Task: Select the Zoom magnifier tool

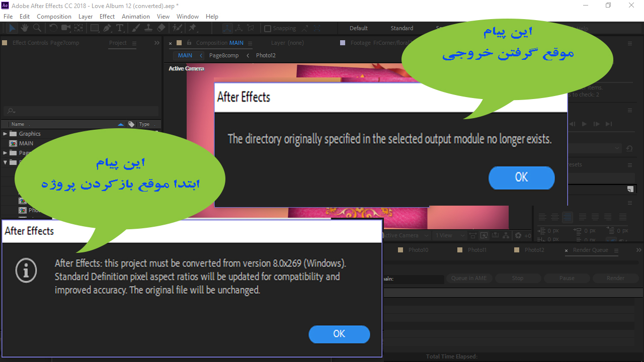Action: pyautogui.click(x=37, y=28)
